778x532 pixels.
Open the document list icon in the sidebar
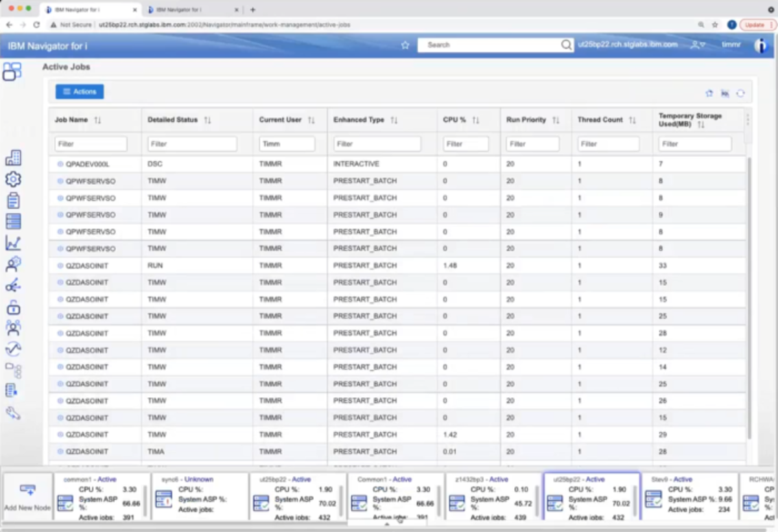tap(12, 390)
